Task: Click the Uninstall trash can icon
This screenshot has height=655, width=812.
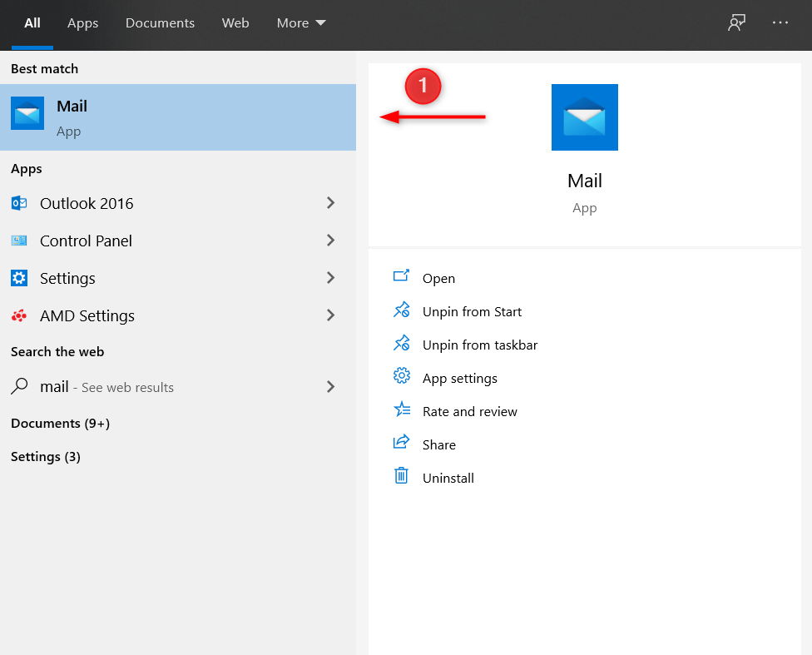Action: coord(401,475)
